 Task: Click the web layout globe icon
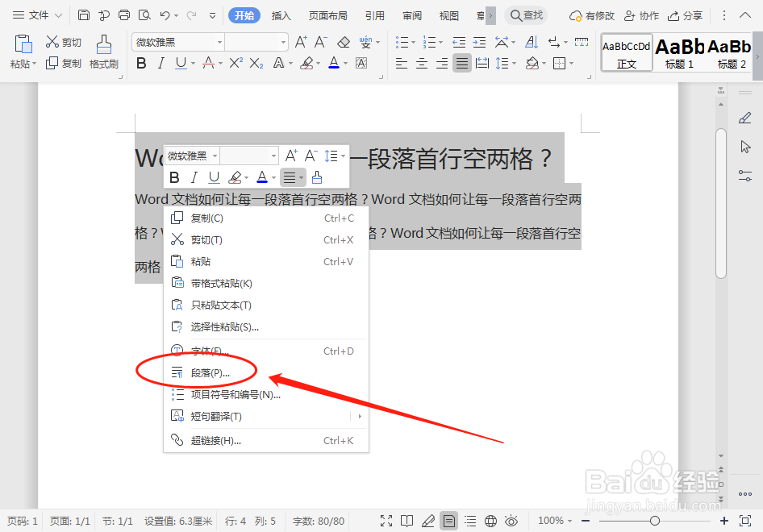coord(490,521)
